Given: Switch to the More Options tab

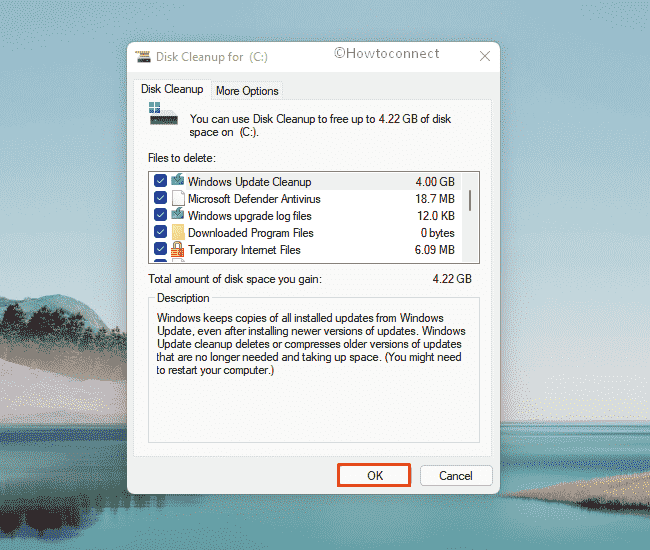Looking at the screenshot, I should pos(247,91).
